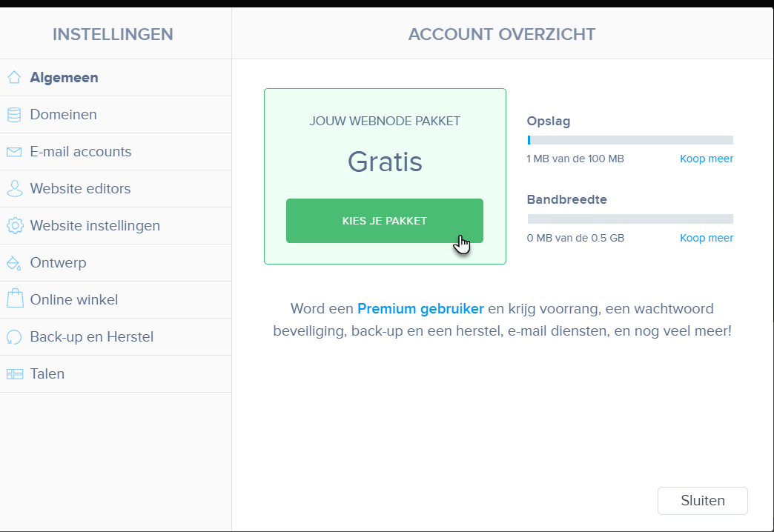Click the paint bucket icon beside Ontwerp
The height and width of the screenshot is (532, 774).
[x=14, y=263]
